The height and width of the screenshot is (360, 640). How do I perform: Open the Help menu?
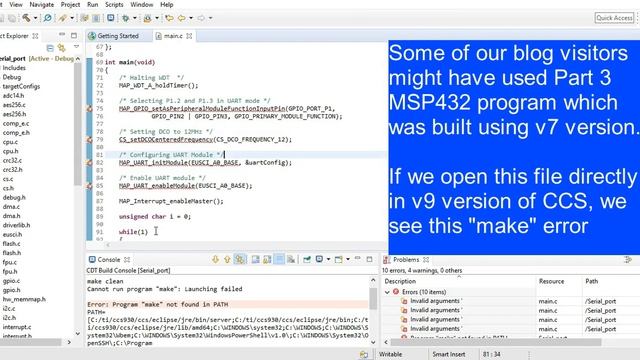coord(167,4)
